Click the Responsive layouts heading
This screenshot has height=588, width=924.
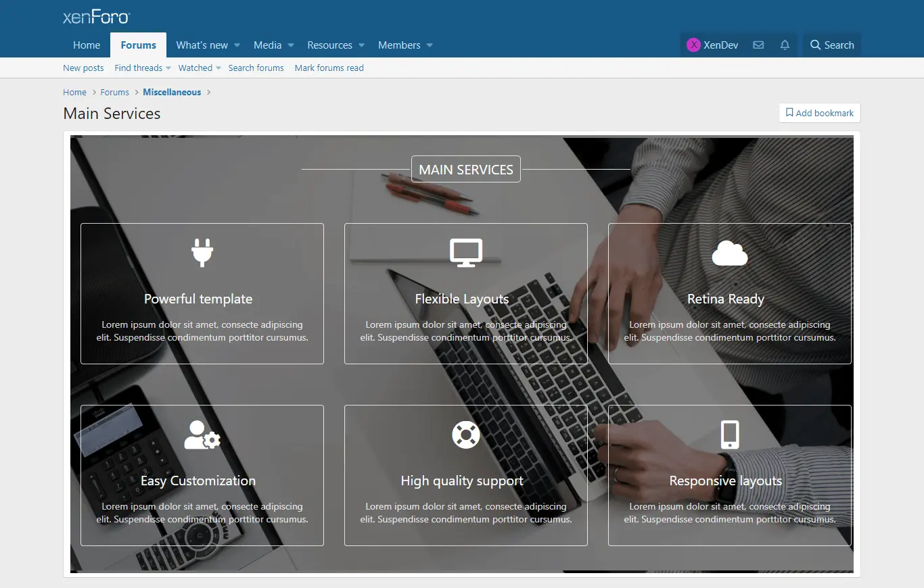pyautogui.click(x=726, y=481)
